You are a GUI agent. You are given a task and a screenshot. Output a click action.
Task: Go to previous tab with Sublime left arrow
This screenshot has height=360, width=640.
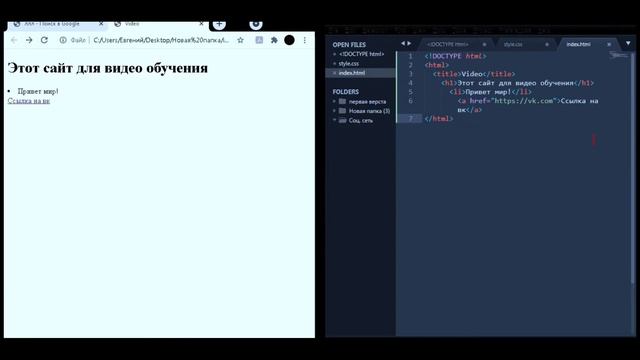(x=403, y=43)
